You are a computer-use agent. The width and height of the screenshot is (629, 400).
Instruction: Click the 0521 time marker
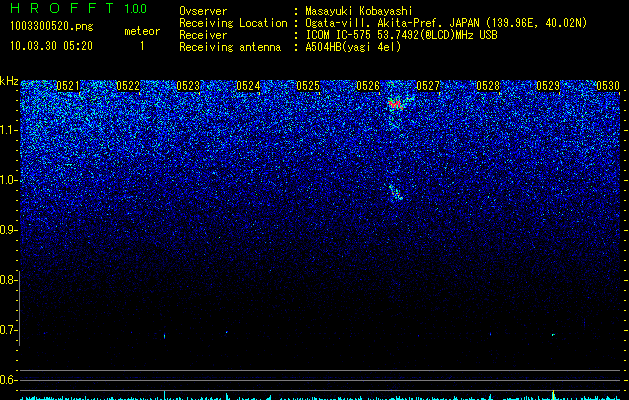pyautogui.click(x=68, y=86)
